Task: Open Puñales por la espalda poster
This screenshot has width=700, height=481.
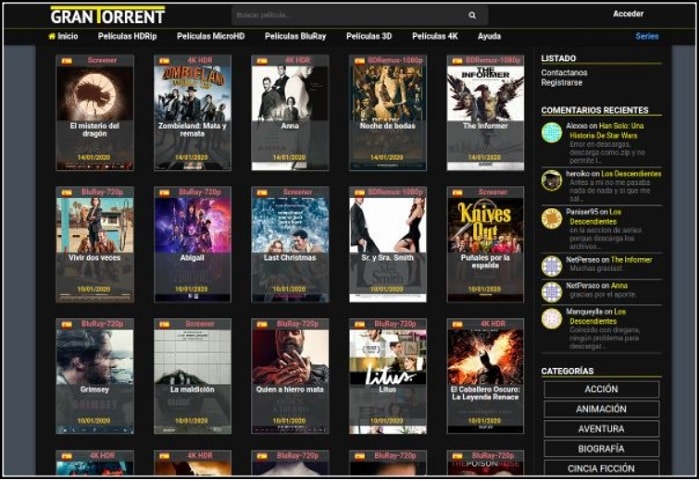Action: 485,244
